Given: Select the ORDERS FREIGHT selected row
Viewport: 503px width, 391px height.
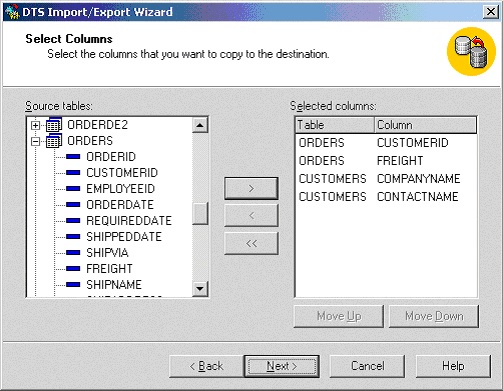Looking at the screenshot, I should pos(386,161).
